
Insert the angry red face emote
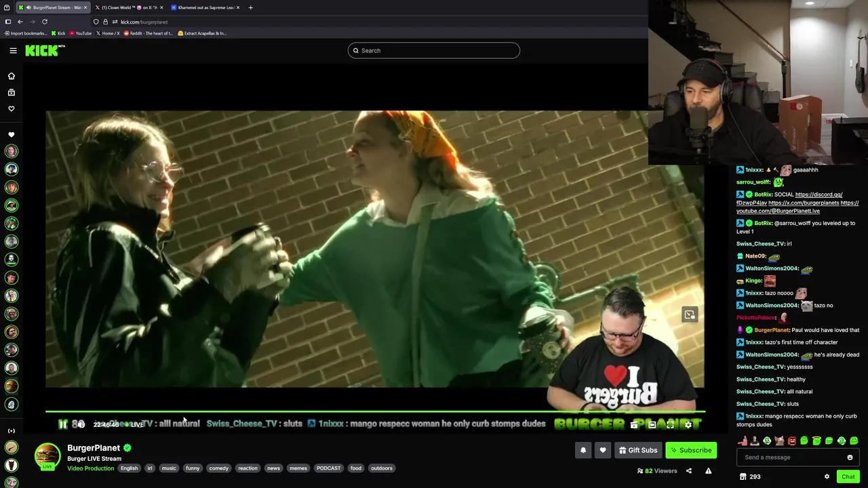[791, 441]
